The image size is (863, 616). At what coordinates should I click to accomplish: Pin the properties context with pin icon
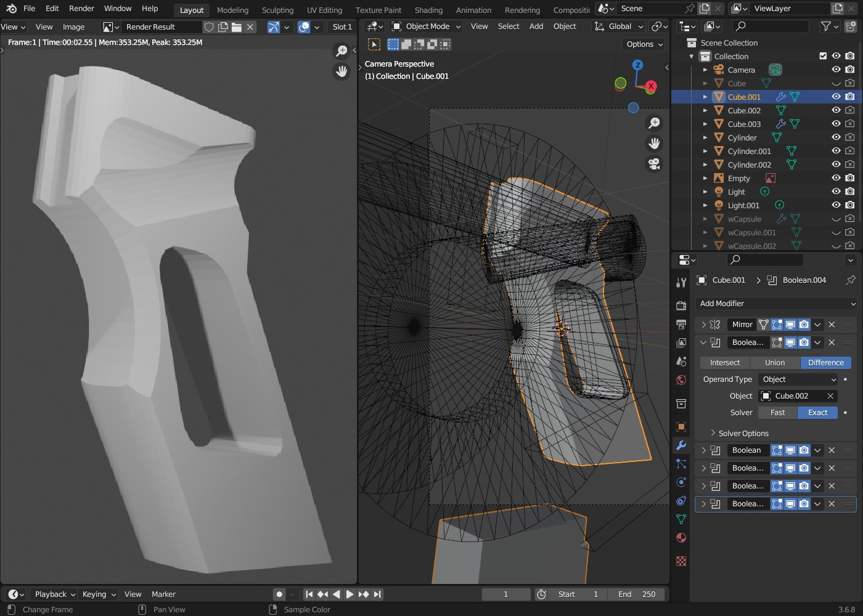[x=851, y=280]
